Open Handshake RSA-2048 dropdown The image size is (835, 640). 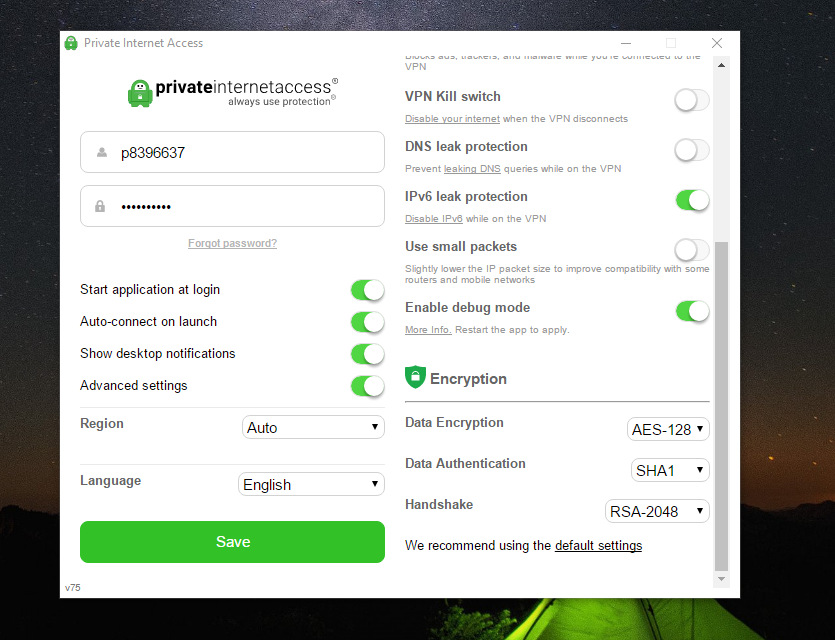tap(657, 511)
